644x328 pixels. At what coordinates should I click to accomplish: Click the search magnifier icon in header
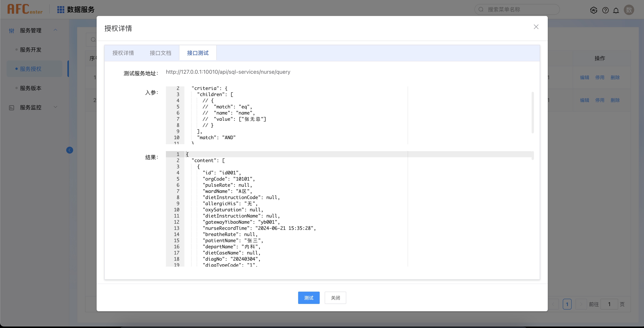click(481, 9)
